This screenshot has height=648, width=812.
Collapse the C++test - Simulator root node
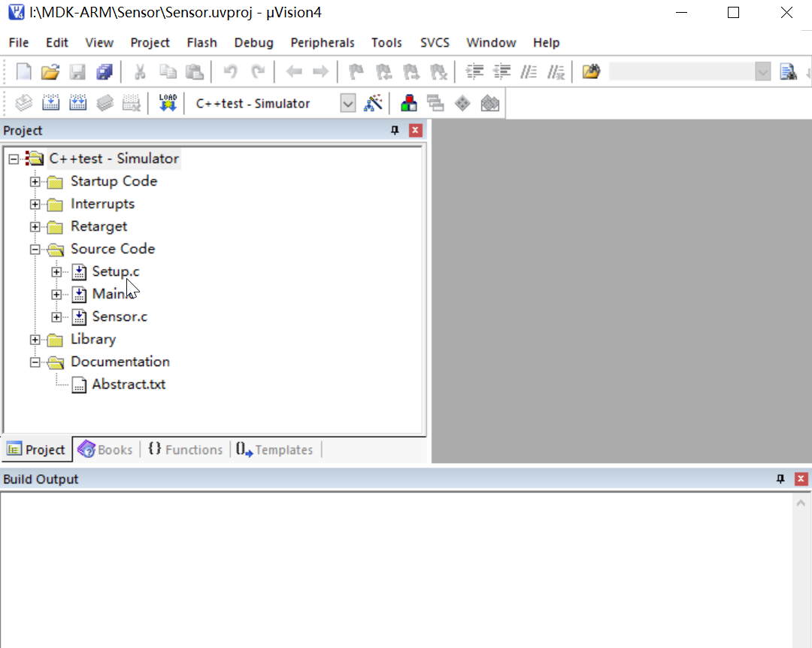14,159
